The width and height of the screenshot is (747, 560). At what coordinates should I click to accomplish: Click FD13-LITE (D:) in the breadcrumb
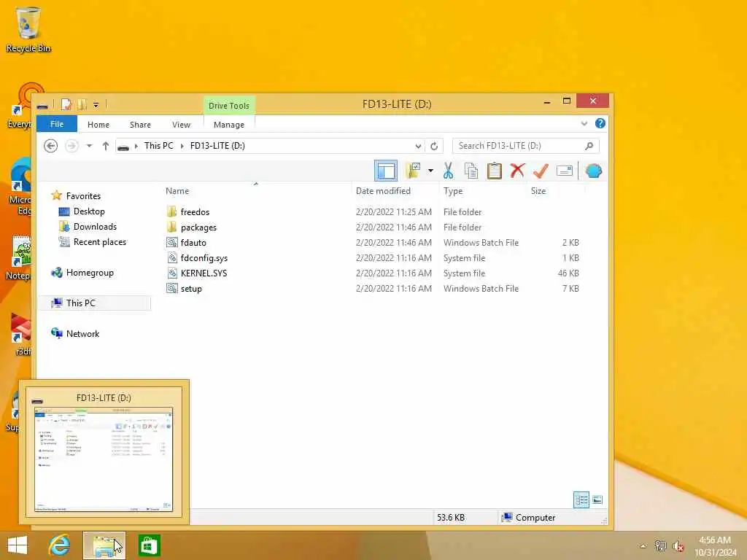click(217, 146)
